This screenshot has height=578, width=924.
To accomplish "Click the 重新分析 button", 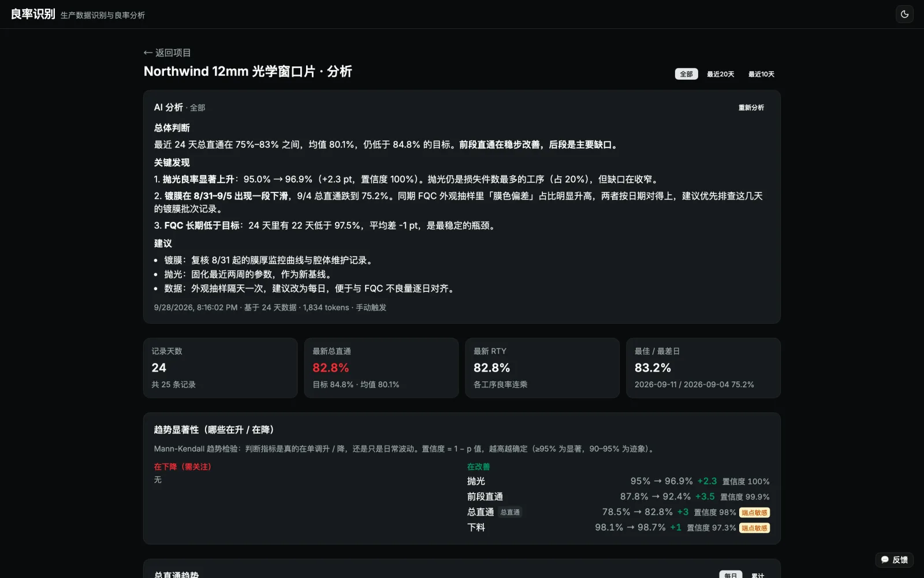I will tap(751, 108).
